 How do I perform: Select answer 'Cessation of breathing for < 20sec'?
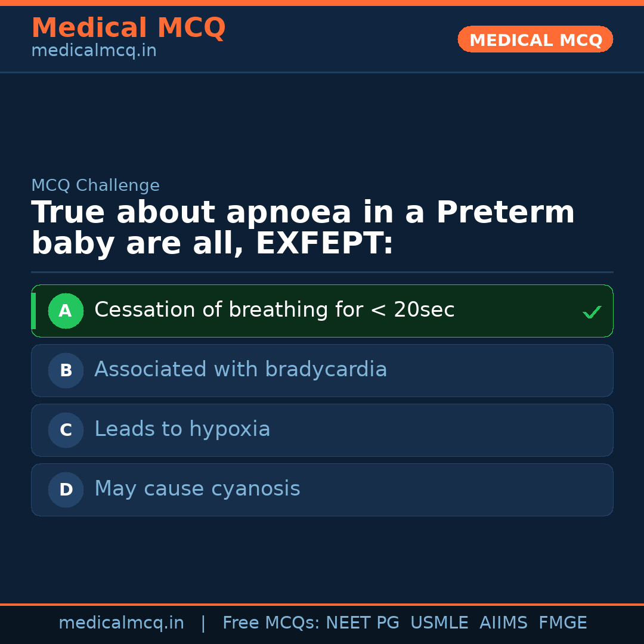tap(274, 310)
